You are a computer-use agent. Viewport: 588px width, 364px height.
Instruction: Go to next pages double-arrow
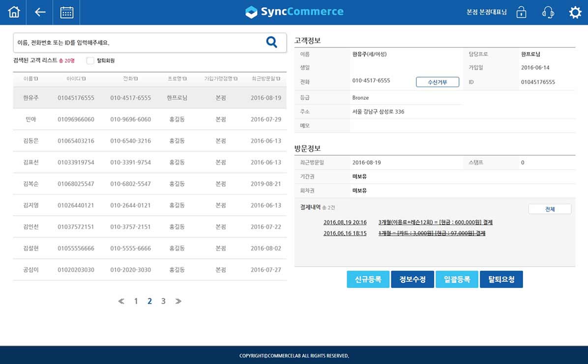[178, 301]
